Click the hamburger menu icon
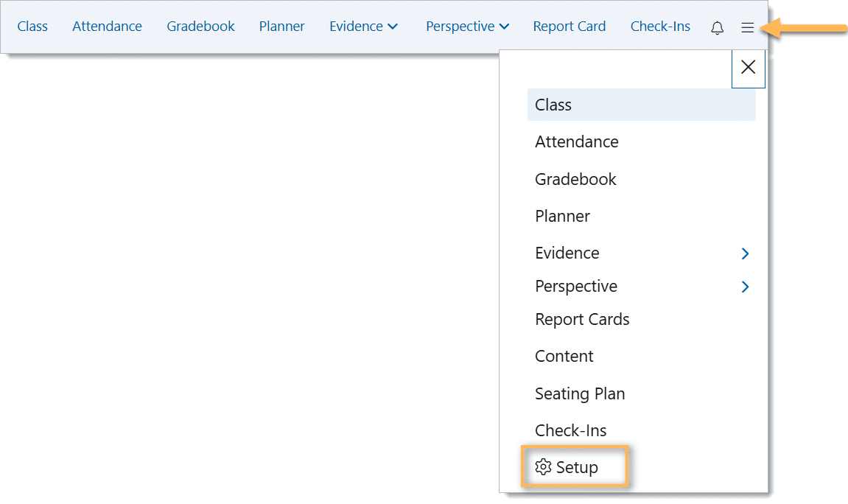848x504 pixels. 747,27
